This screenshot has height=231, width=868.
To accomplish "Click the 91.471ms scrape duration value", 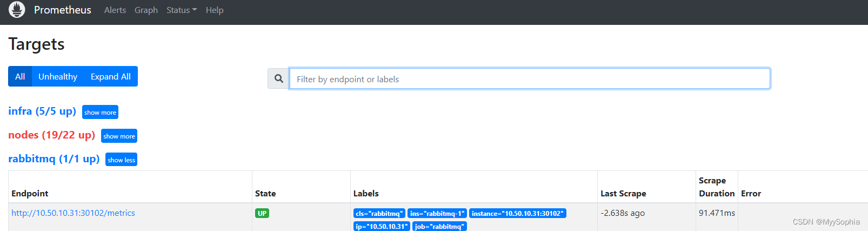I will (x=717, y=213).
